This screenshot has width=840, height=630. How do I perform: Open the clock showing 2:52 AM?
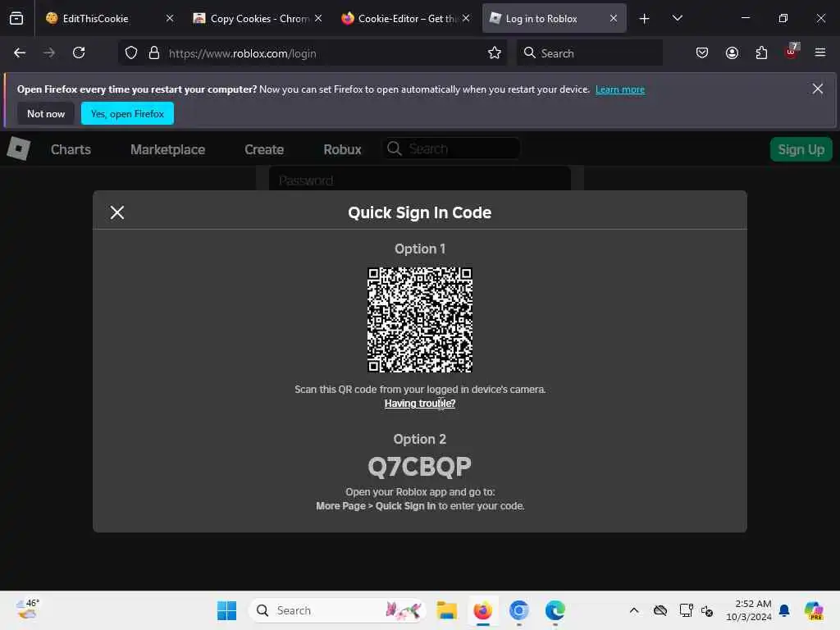[748, 610]
